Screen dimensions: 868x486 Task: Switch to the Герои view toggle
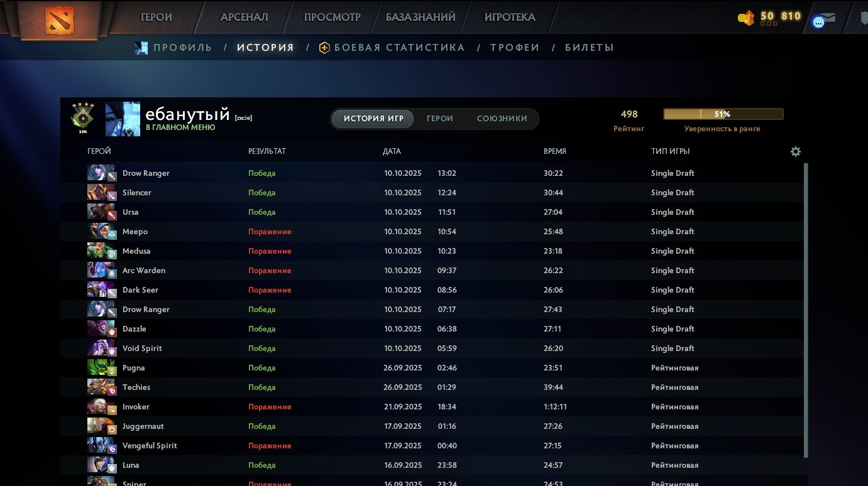(x=439, y=119)
